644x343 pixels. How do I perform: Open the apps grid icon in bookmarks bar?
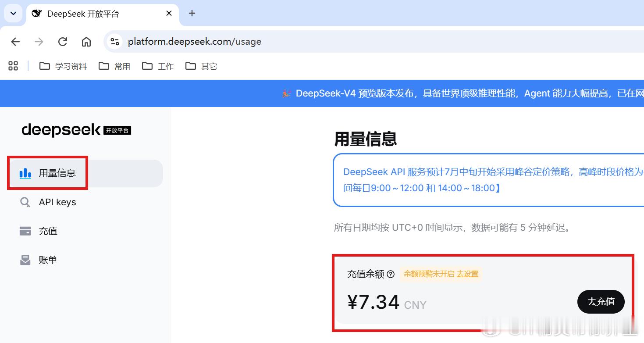(13, 66)
